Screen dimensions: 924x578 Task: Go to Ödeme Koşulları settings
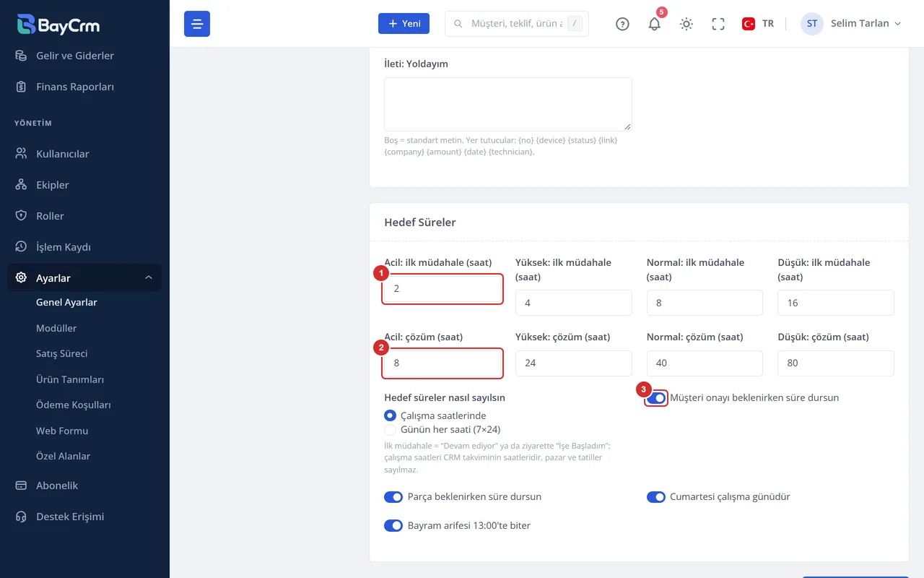[74, 405]
